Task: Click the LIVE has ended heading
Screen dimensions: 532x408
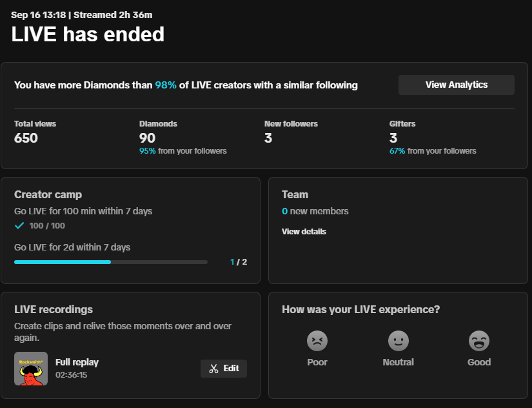Action: (x=88, y=34)
